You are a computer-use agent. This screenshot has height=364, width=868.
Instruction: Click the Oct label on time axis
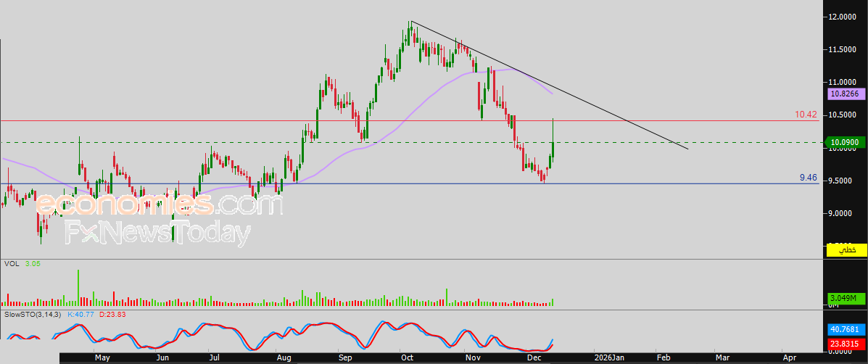pos(407,358)
